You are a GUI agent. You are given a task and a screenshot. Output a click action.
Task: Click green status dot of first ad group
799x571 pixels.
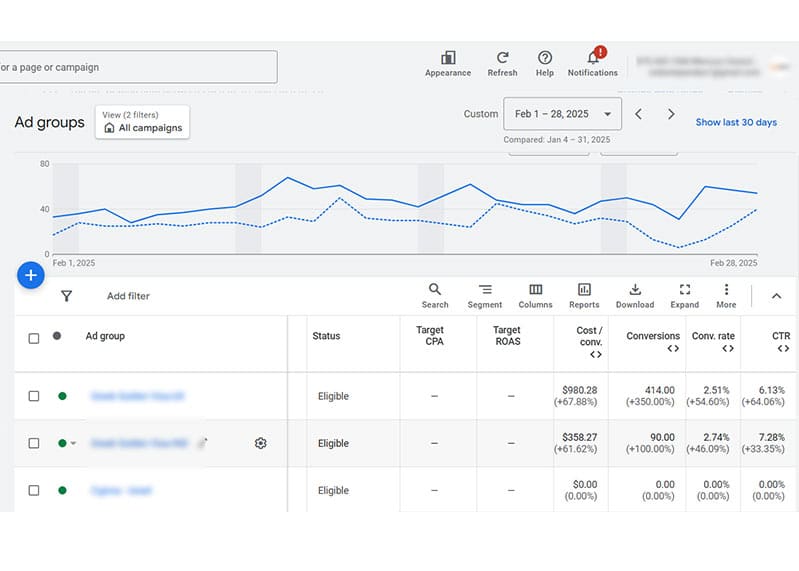[x=62, y=396]
